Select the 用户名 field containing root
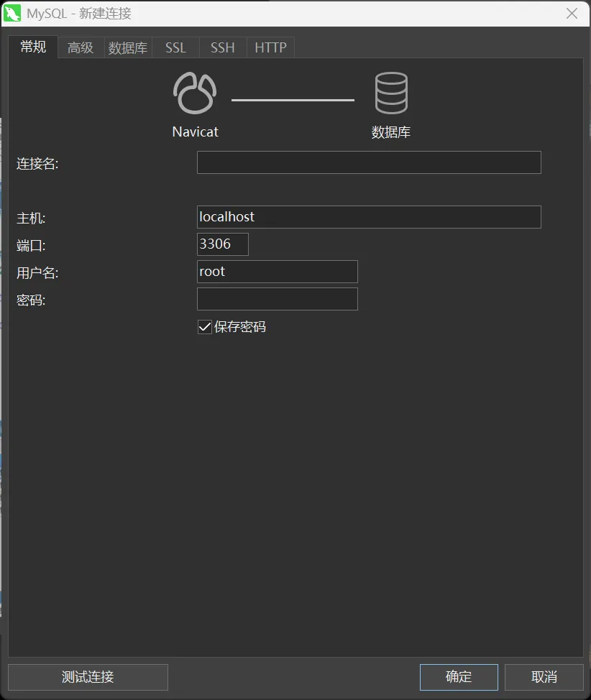Image resolution: width=591 pixels, height=700 pixels. click(278, 272)
